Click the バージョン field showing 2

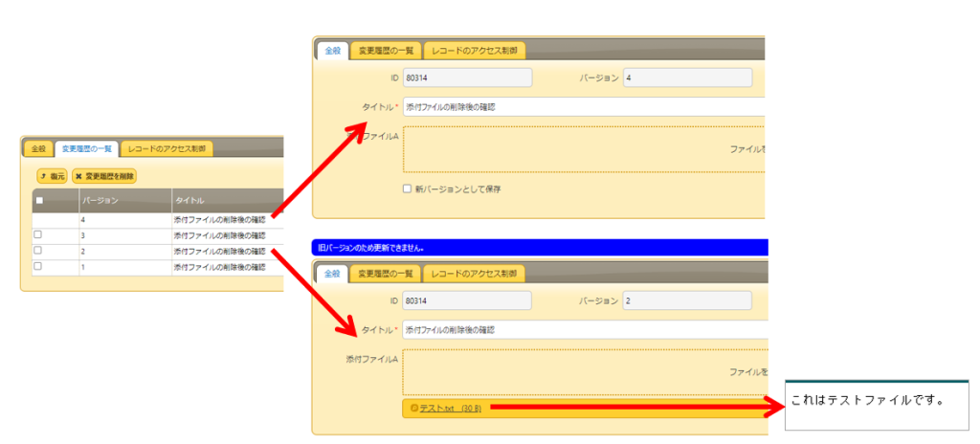687,300
